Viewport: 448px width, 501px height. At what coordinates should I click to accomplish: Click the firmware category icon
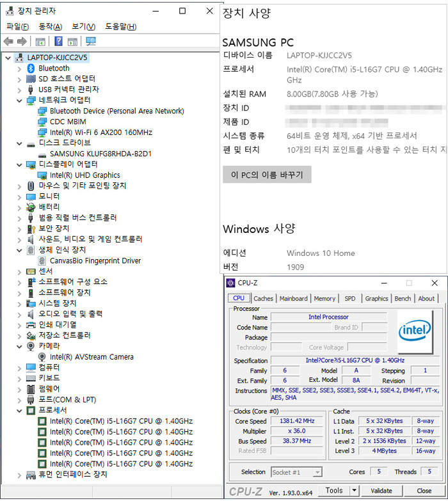(31, 389)
